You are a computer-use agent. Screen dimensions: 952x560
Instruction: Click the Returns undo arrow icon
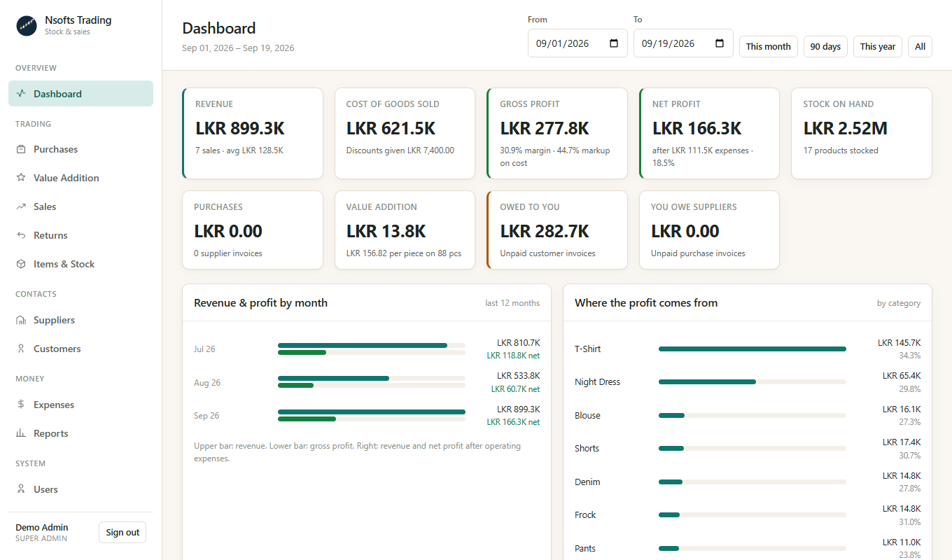coord(21,235)
